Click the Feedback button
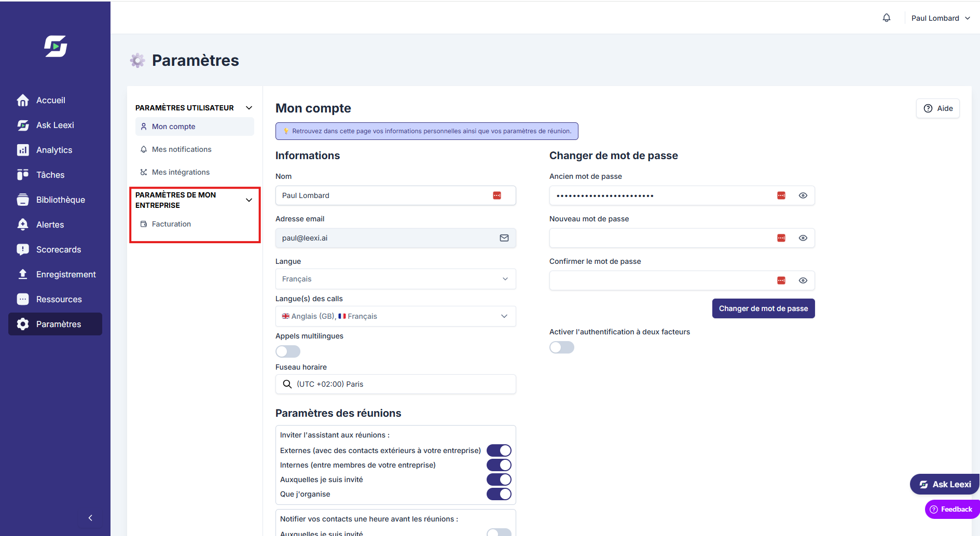 pyautogui.click(x=952, y=509)
